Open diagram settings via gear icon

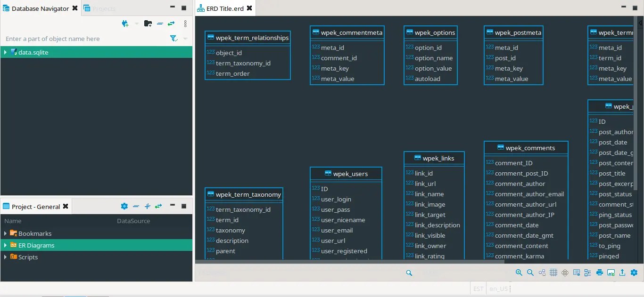[x=634, y=273]
